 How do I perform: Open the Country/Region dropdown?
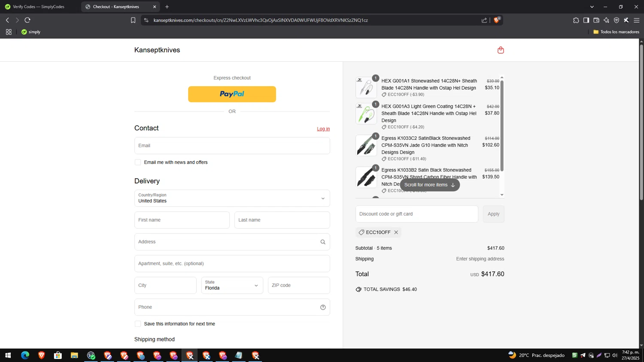[x=232, y=198]
